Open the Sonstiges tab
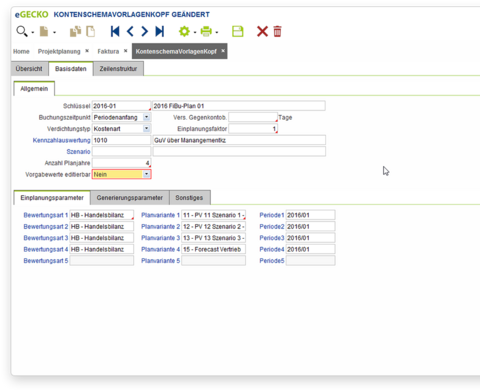 pyautogui.click(x=189, y=198)
